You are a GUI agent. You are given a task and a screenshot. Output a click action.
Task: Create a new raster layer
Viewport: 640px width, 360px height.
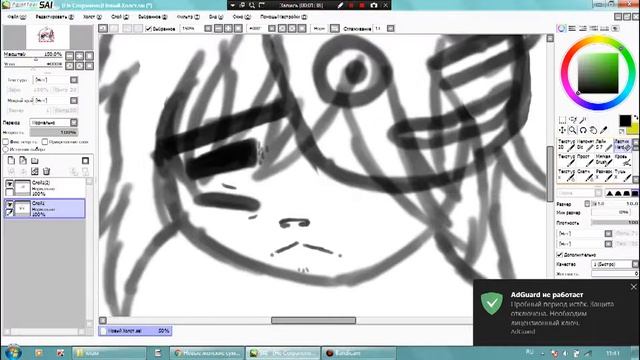(x=11, y=160)
